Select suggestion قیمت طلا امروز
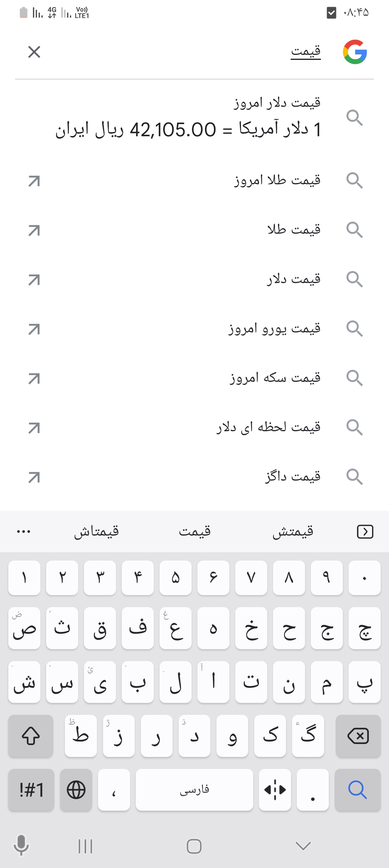 point(277,180)
